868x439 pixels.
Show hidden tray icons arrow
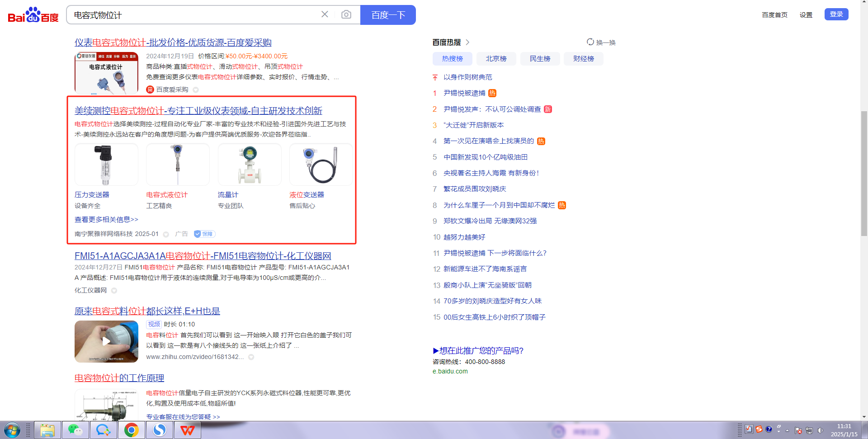tap(787, 431)
